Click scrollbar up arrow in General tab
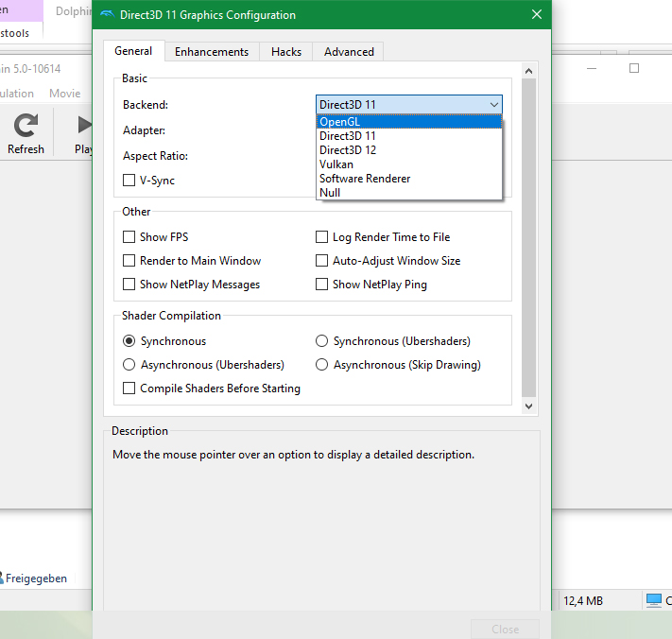This screenshot has height=639, width=672. 529,71
